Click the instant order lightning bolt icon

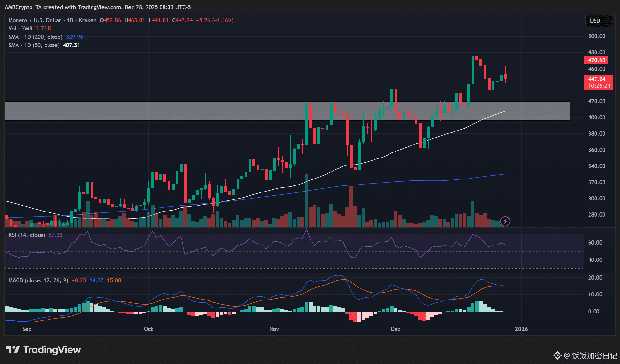point(505,221)
